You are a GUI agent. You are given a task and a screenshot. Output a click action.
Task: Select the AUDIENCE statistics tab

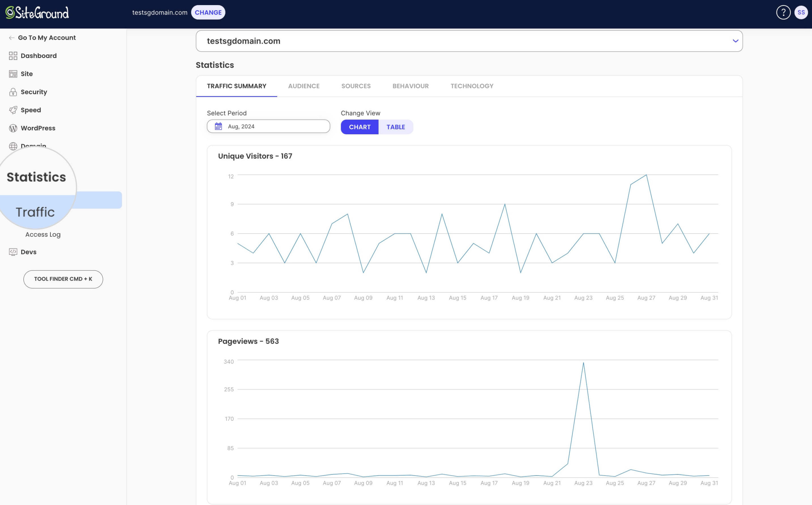click(x=304, y=86)
